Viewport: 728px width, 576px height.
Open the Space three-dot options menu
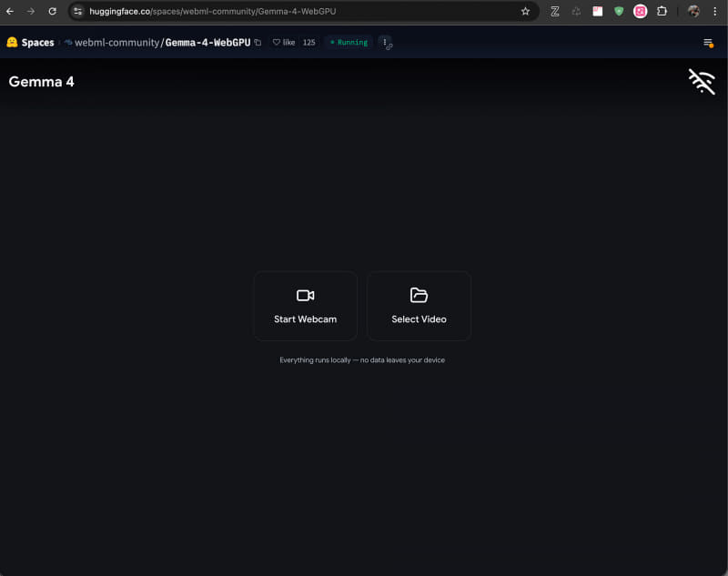[385, 43]
